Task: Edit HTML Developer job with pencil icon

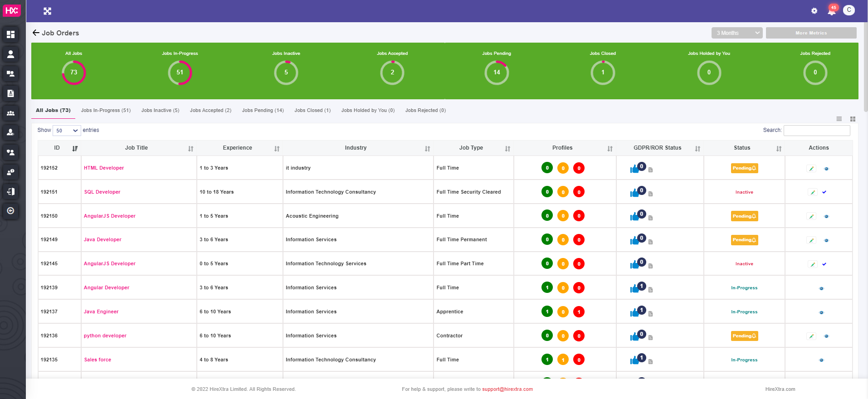Action: click(811, 169)
